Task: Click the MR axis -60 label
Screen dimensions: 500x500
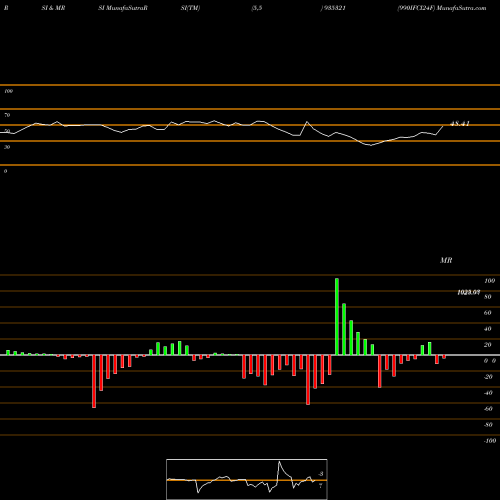Action: coord(488,409)
